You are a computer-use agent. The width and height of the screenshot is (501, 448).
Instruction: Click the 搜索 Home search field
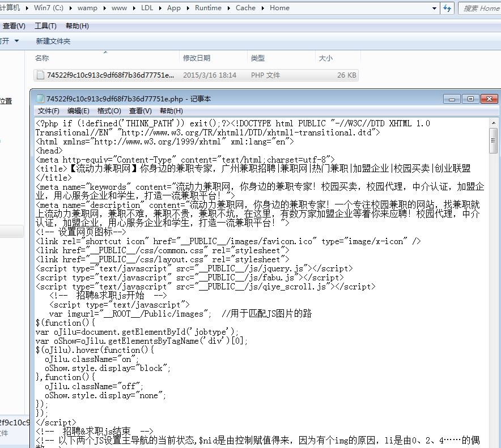[x=480, y=8]
